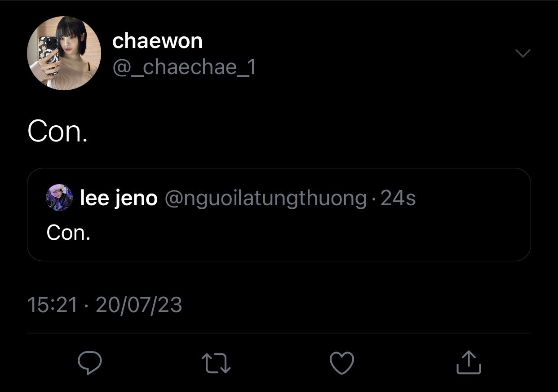
Task: Select the quoted tweet's Con. text
Action: (x=68, y=232)
